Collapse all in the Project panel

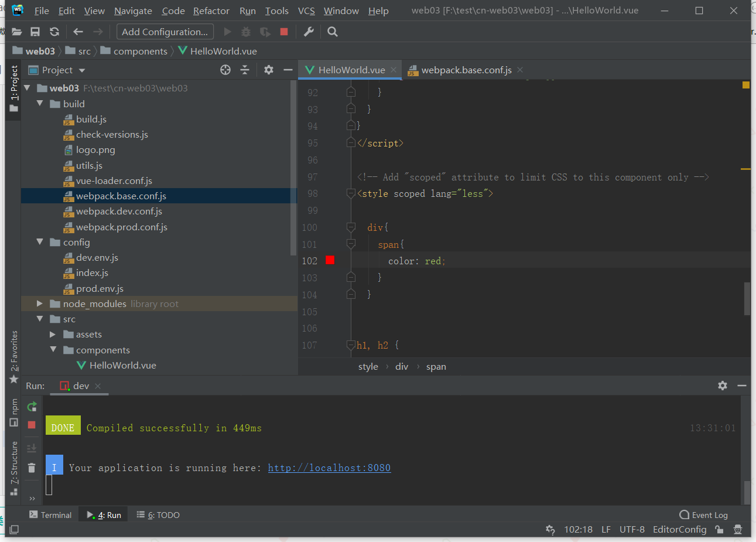tap(245, 70)
